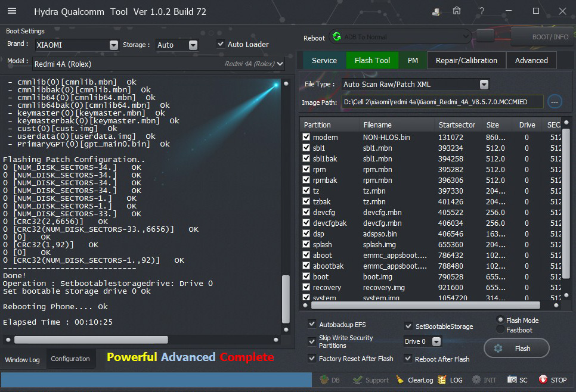This screenshot has height=392, width=576.
Task: Browse for image path with ellipsis button
Action: [x=555, y=102]
